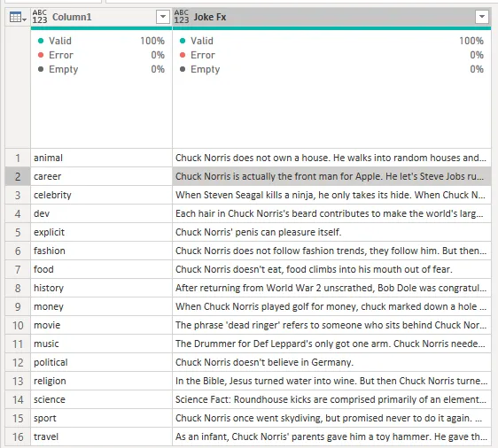Select row number 2 header
Image resolution: width=498 pixels, height=448 pixels.
(x=18, y=176)
